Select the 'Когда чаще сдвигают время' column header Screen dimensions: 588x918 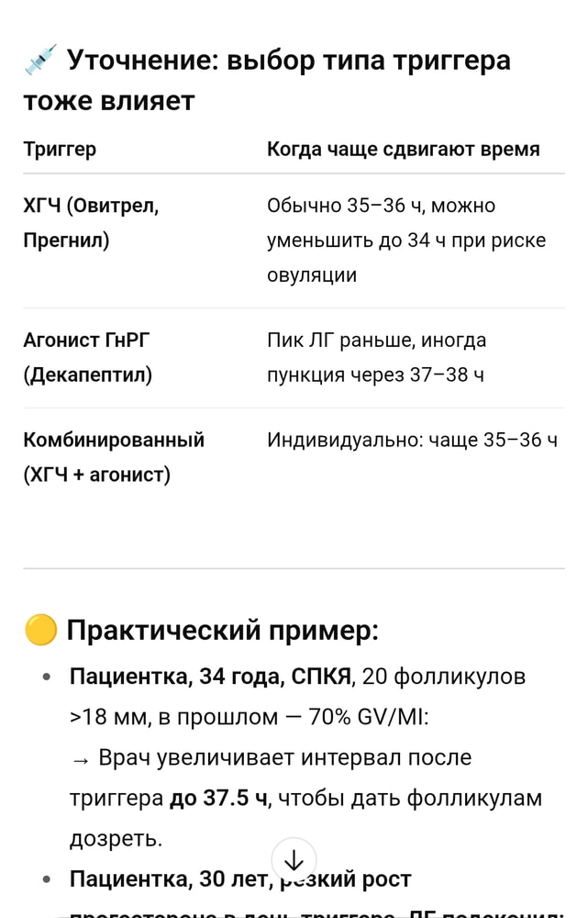pyautogui.click(x=403, y=149)
